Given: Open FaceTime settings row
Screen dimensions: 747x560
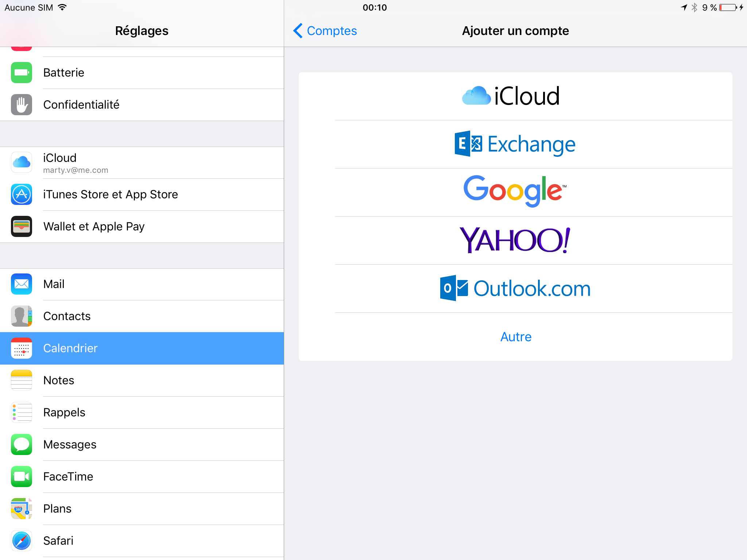Looking at the screenshot, I should pyautogui.click(x=142, y=477).
